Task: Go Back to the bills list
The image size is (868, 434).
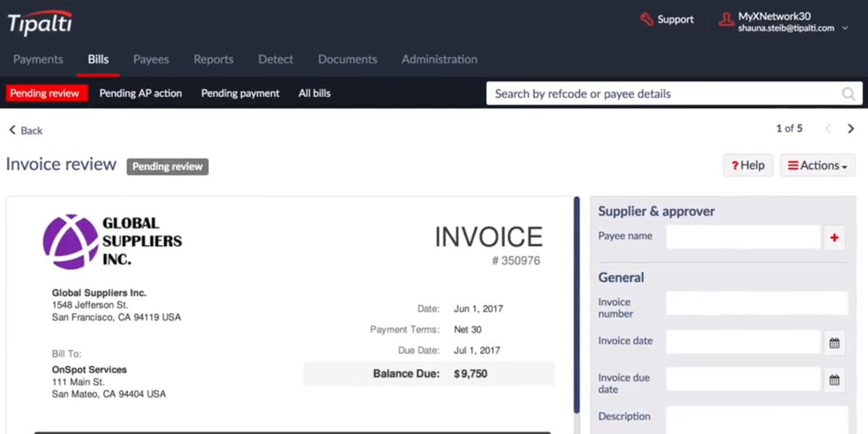Action: click(x=25, y=130)
